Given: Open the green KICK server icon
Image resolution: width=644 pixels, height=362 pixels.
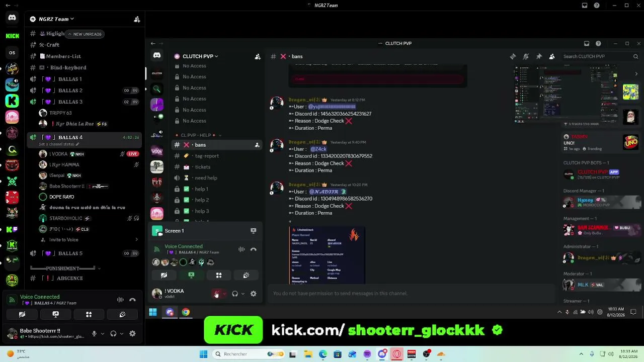Looking at the screenshot, I should [12, 36].
